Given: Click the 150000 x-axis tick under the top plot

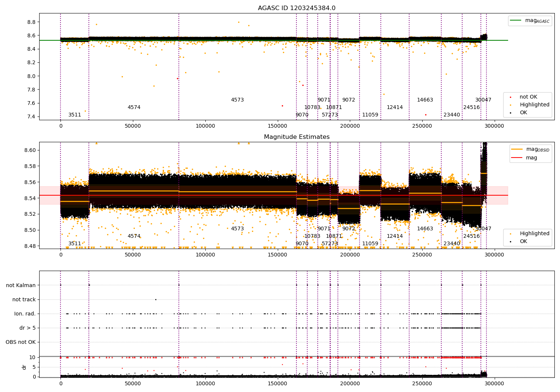Looking at the screenshot, I should click(277, 126).
